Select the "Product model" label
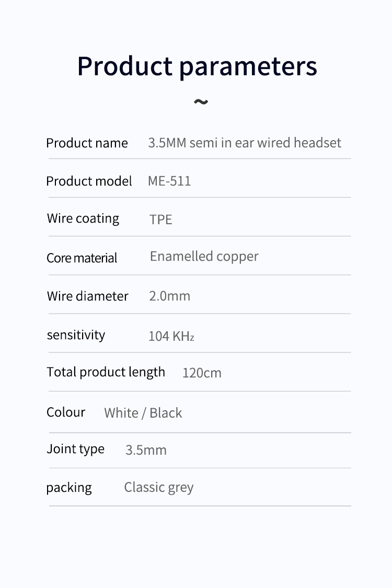The height and width of the screenshot is (588, 392). tap(89, 181)
